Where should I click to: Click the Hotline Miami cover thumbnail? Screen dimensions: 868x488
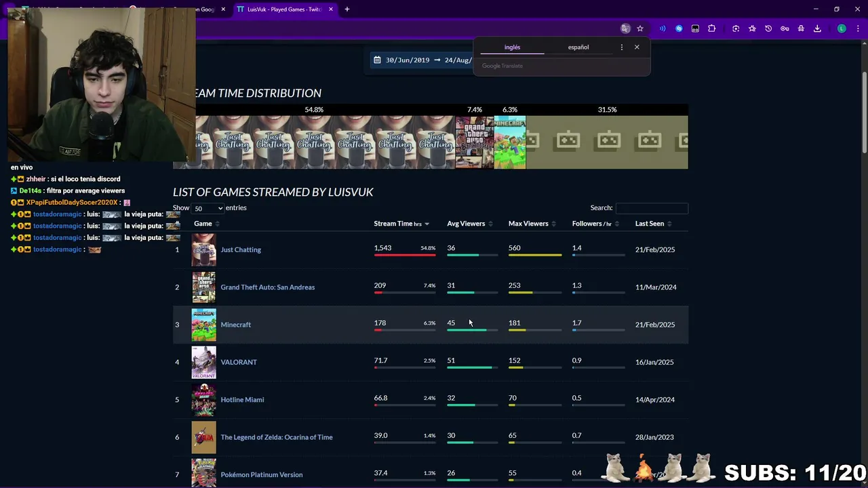(x=203, y=400)
